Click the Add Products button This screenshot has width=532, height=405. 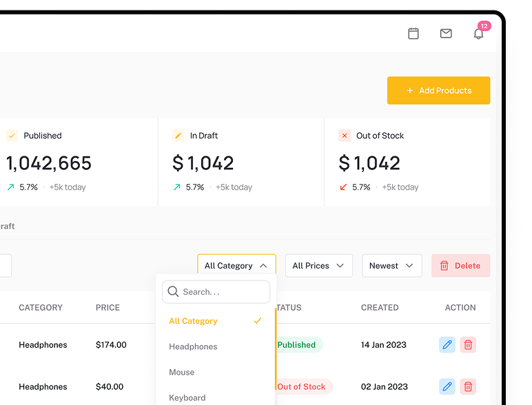coord(438,91)
